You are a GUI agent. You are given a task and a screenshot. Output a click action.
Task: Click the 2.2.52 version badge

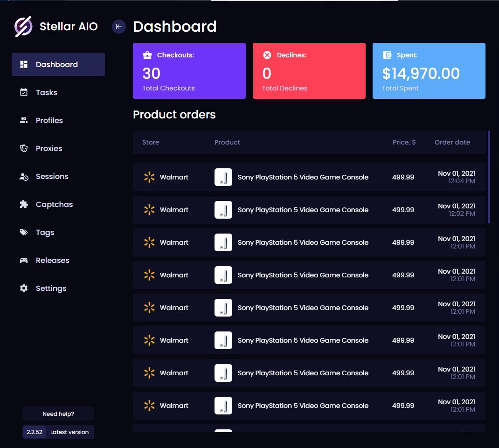coord(35,432)
